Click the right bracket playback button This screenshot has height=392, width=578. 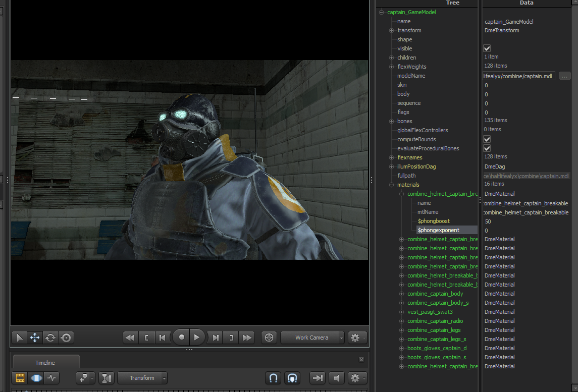tap(232, 338)
